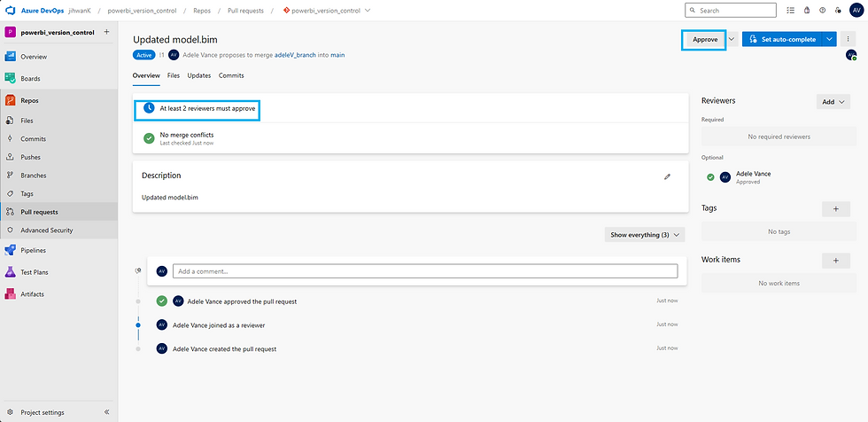Switch to the Updates tab
The width and height of the screenshot is (868, 422).
tap(198, 76)
